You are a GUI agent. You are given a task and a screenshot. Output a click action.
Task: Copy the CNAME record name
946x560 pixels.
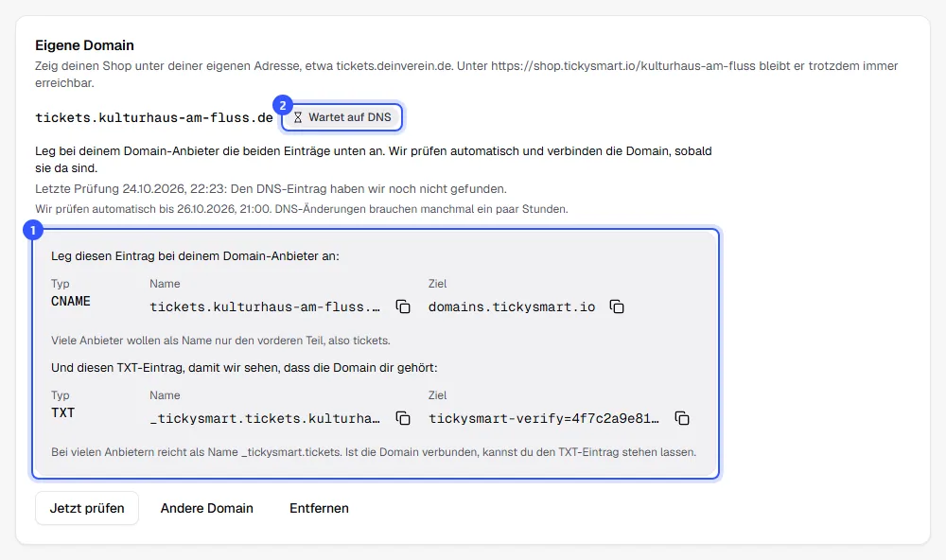point(403,306)
